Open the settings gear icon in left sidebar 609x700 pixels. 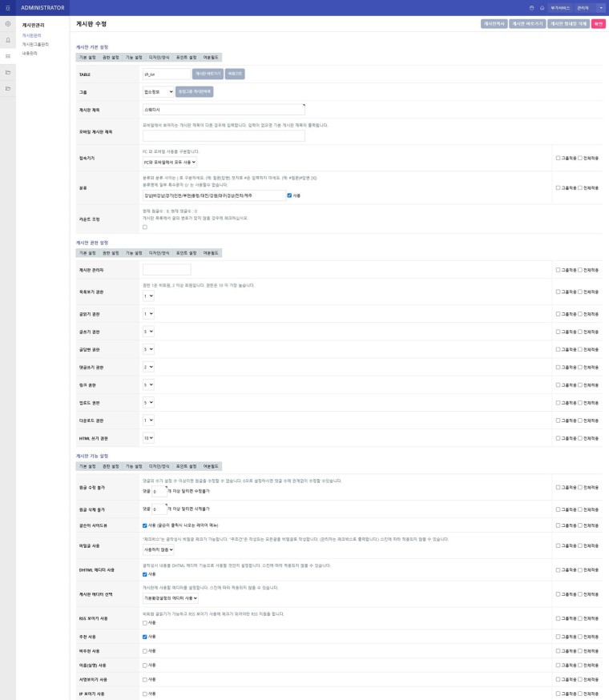click(x=7, y=24)
